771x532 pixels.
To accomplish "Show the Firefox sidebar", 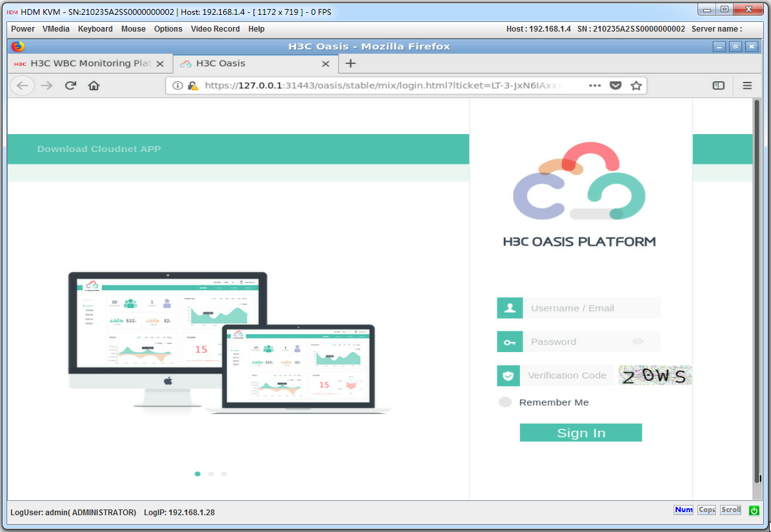I will (x=718, y=86).
